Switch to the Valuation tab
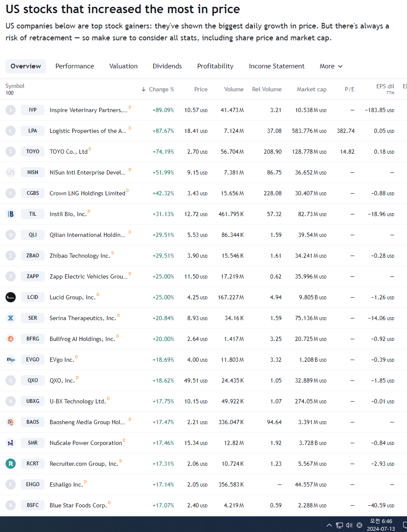 tap(124, 66)
